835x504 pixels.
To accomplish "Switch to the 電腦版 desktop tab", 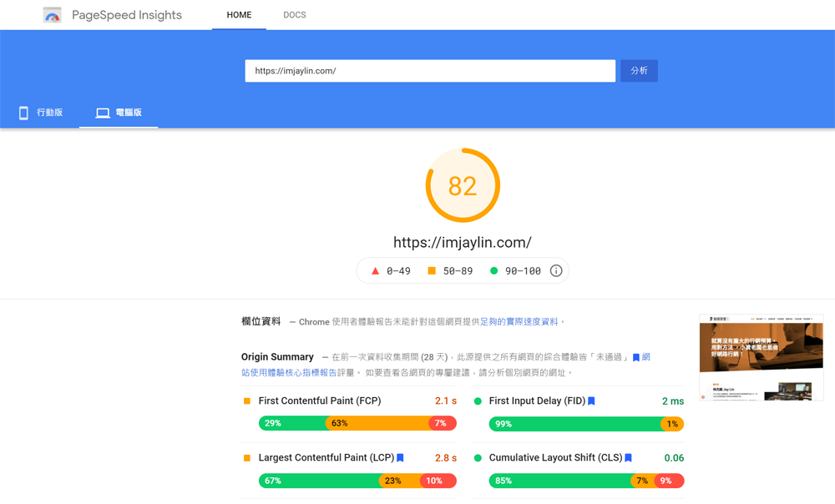I will click(x=119, y=113).
